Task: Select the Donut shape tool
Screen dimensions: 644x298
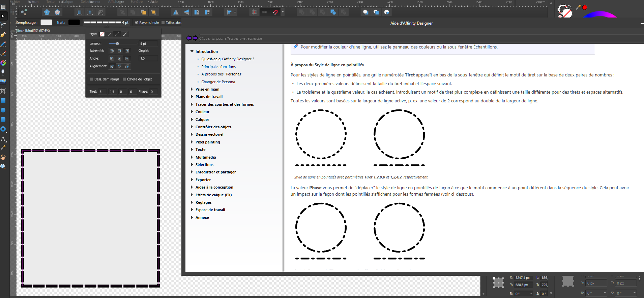Action: click(3, 129)
